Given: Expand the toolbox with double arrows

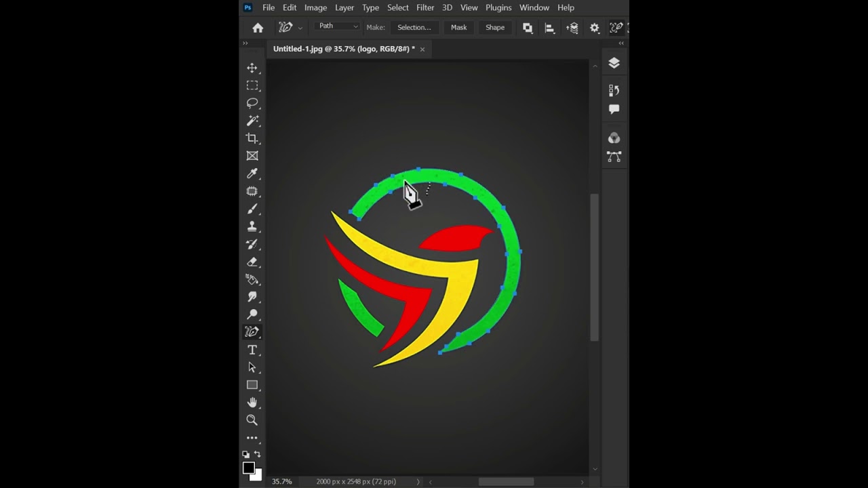Looking at the screenshot, I should 245,43.
